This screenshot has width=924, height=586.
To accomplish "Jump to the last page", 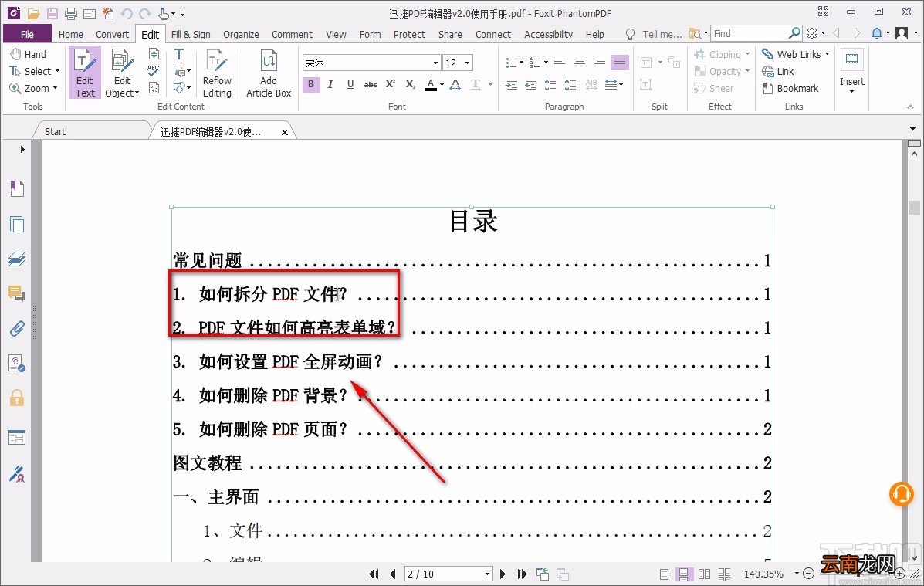I will 522,574.
